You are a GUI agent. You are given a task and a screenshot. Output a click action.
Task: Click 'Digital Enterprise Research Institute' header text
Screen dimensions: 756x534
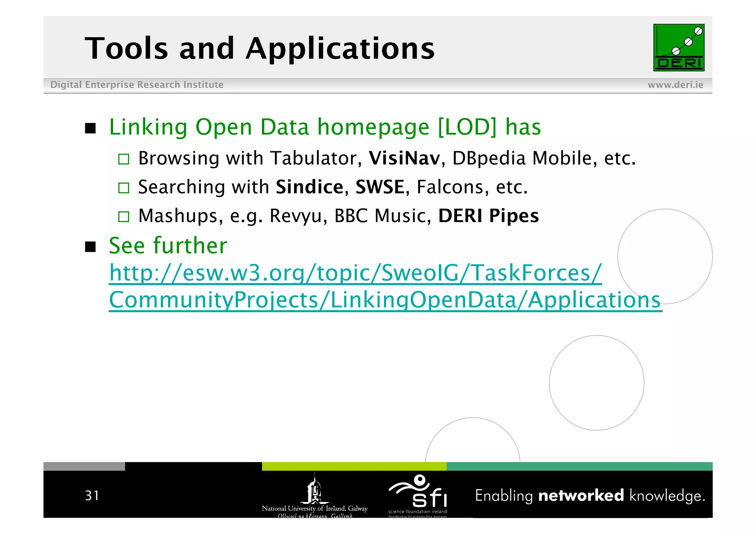[x=137, y=85]
